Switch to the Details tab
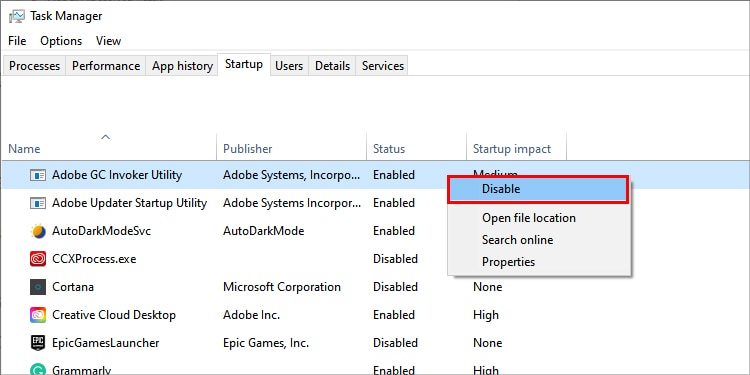The width and height of the screenshot is (750, 375). [x=332, y=66]
